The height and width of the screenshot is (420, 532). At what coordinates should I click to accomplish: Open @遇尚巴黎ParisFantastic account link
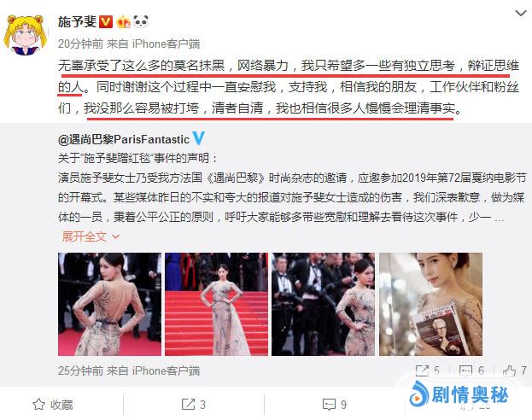coord(124,139)
